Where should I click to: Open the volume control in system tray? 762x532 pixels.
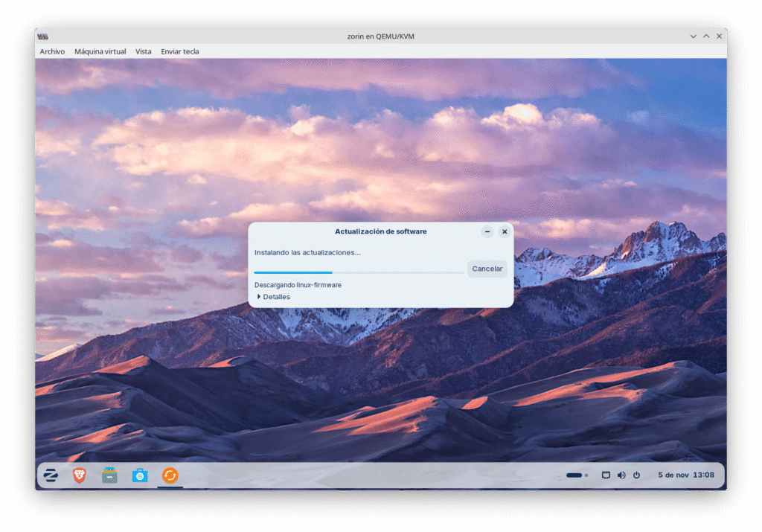pyautogui.click(x=621, y=475)
